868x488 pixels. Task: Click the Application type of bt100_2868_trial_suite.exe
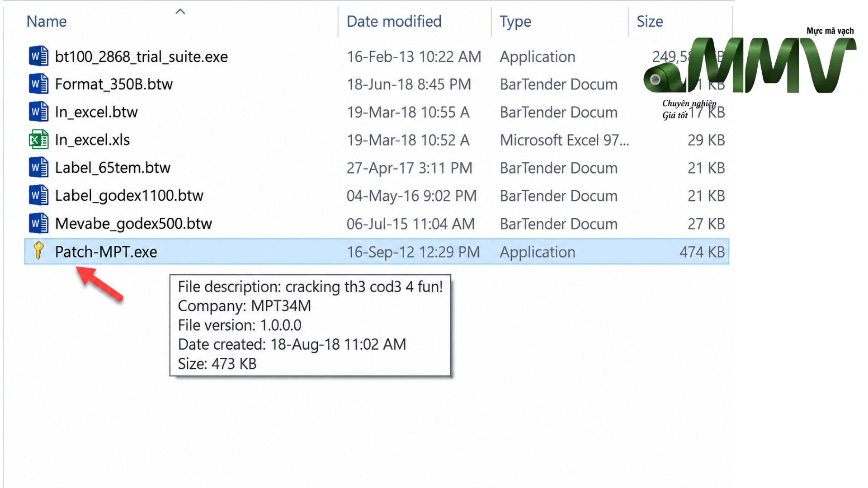point(538,57)
